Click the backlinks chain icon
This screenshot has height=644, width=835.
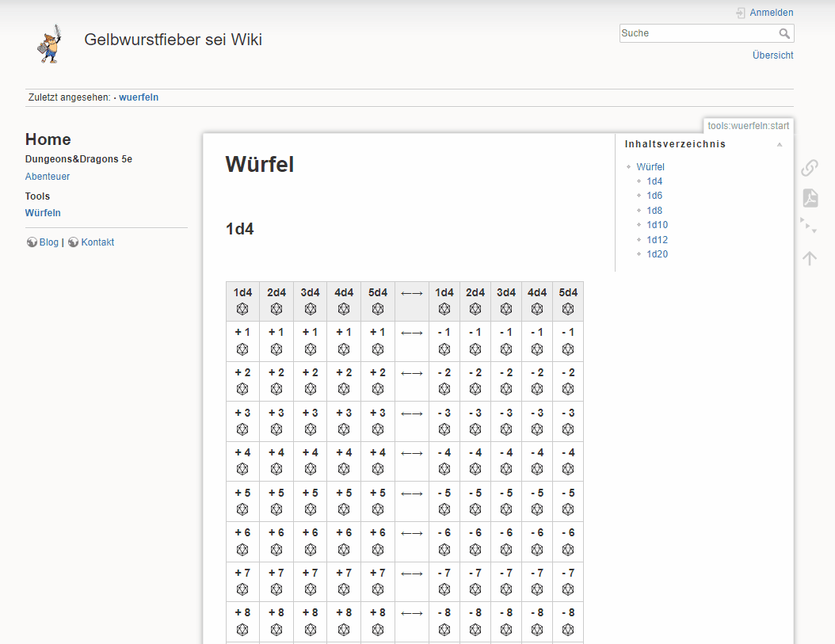click(809, 168)
